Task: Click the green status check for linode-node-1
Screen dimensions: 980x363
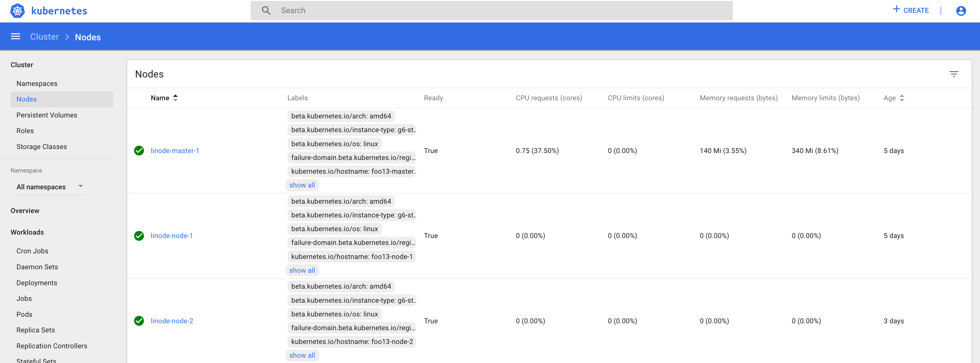Action: coord(139,236)
